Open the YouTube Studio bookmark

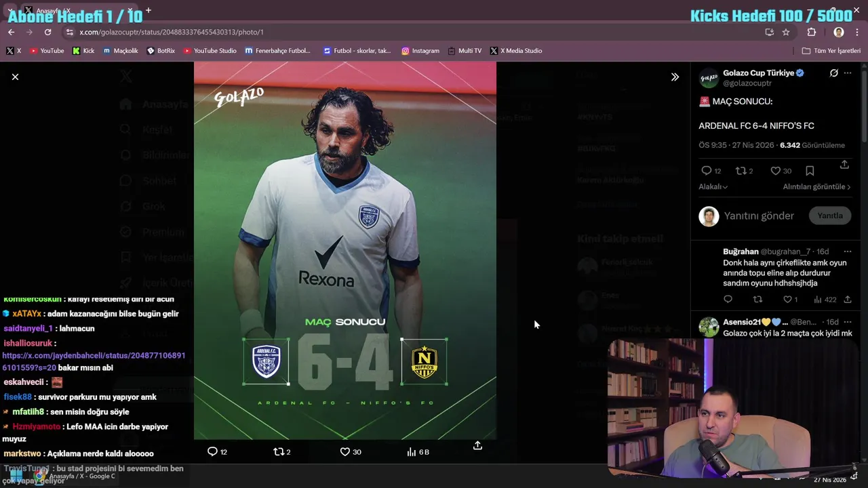(210, 51)
